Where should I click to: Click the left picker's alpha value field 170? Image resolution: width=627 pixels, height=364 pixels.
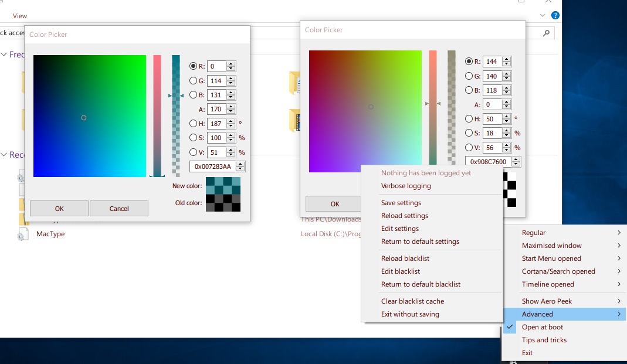[x=217, y=109]
